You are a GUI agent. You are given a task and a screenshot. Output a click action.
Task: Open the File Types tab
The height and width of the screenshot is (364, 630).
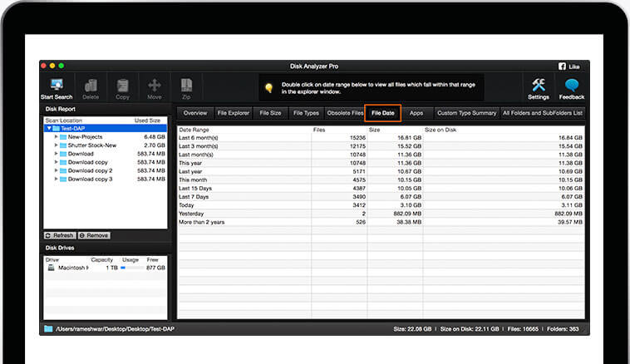coord(306,113)
